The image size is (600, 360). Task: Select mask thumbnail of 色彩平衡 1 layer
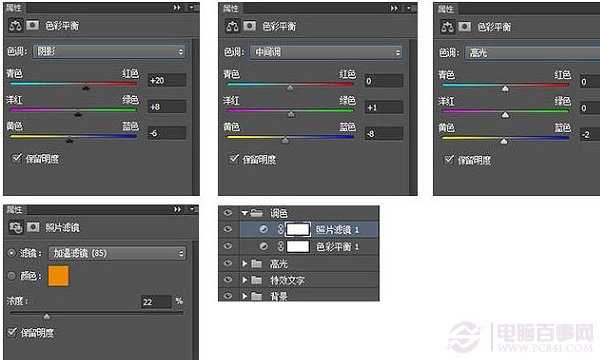pyautogui.click(x=298, y=246)
